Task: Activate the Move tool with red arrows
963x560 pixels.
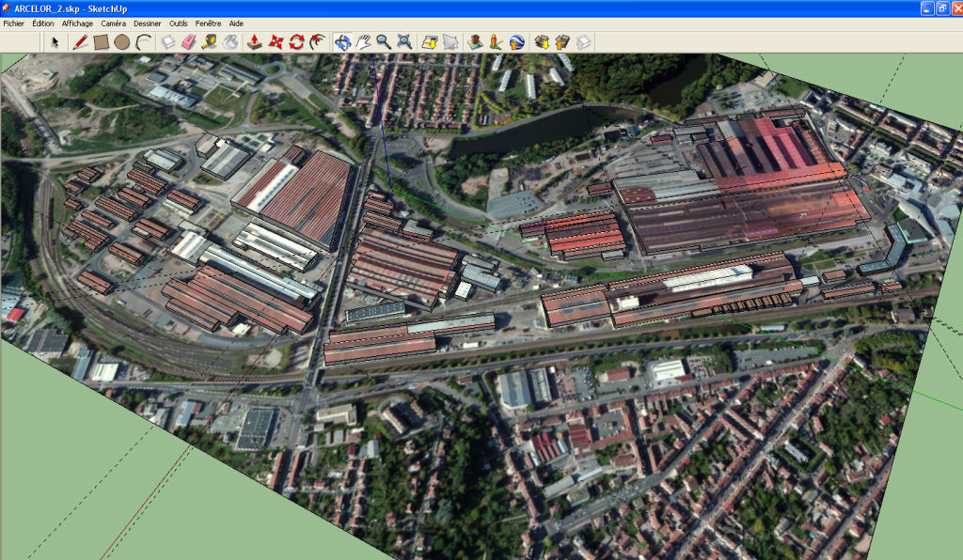Action: coord(276,41)
